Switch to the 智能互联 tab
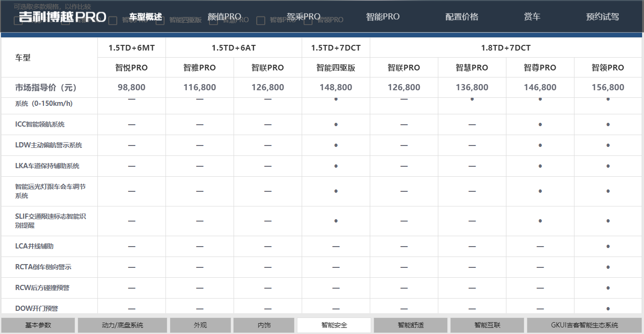644x334 pixels. coord(487,325)
